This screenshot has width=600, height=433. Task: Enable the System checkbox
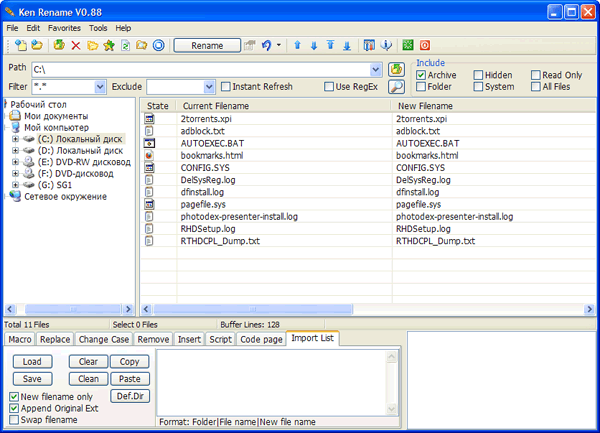point(478,87)
